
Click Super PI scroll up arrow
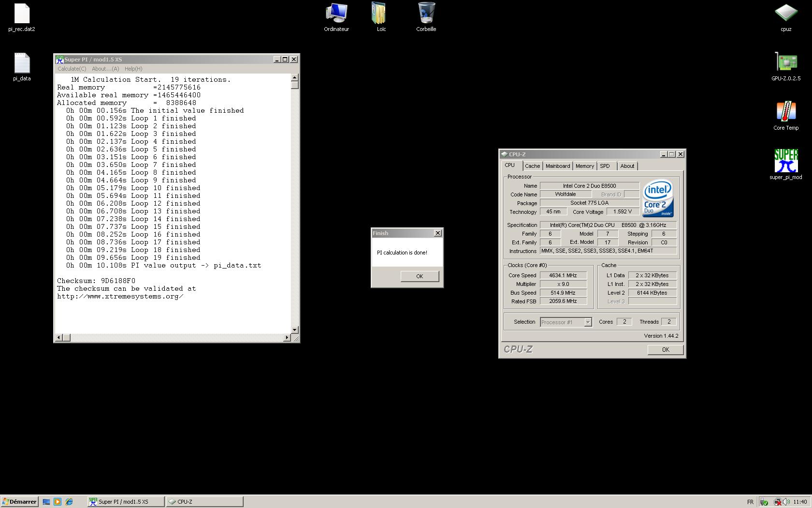point(295,77)
